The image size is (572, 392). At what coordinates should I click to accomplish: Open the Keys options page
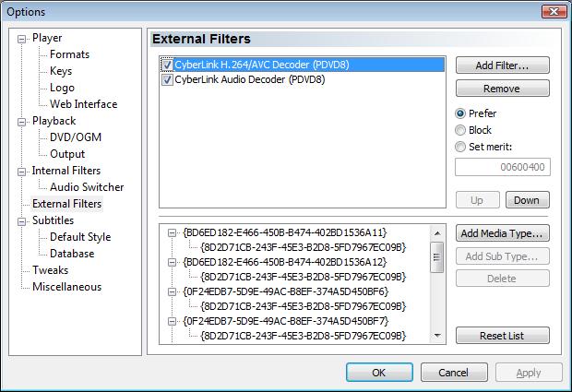(61, 71)
